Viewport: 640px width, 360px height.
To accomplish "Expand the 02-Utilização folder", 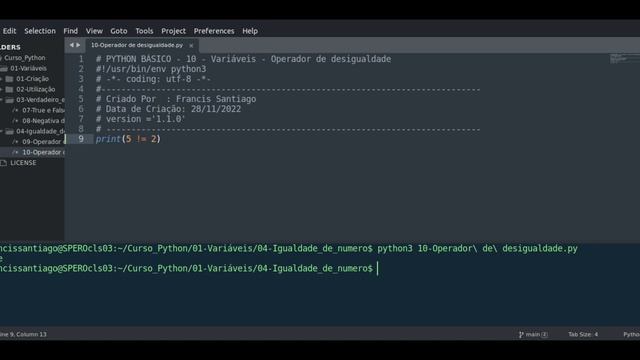I will (x=1, y=89).
